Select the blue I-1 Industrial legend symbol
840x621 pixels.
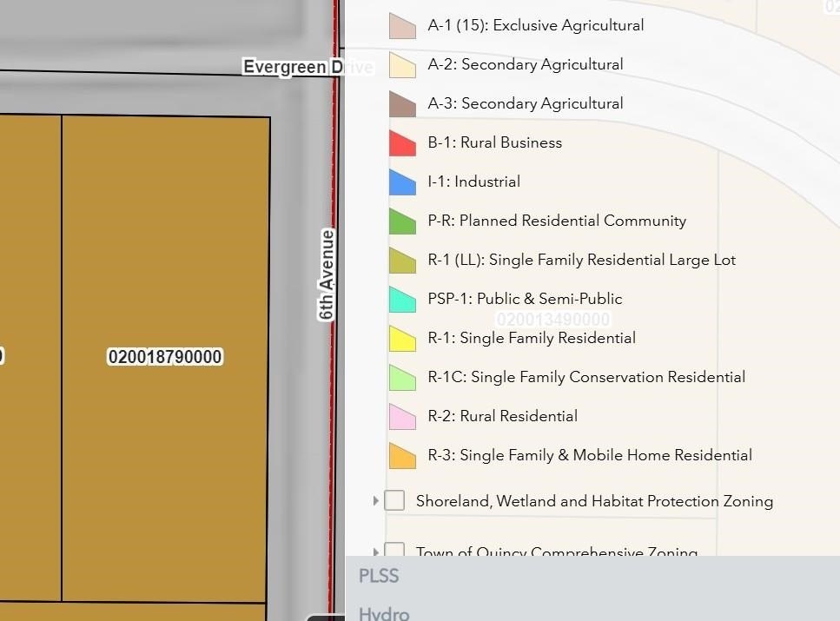[x=402, y=182]
